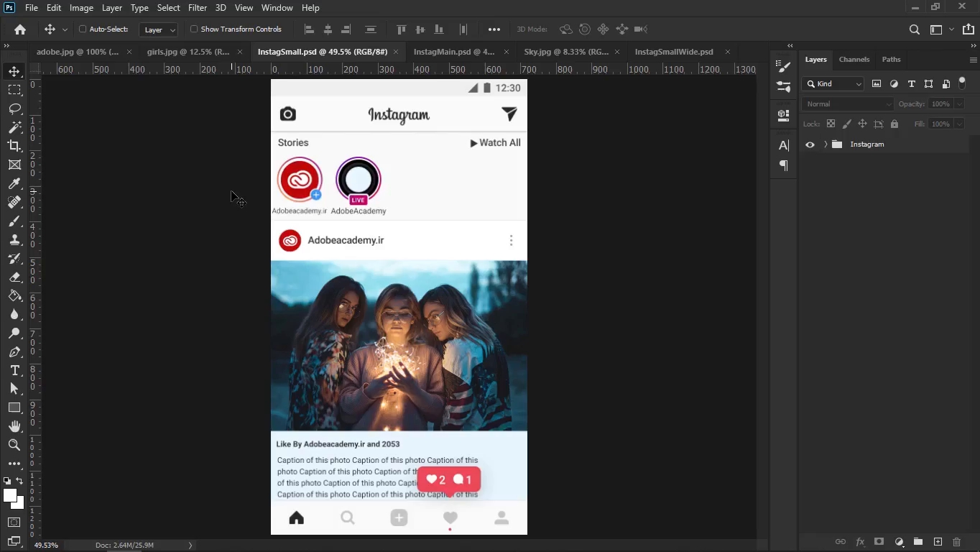980x552 pixels.
Task: Switch to the Channels tab
Action: click(854, 60)
